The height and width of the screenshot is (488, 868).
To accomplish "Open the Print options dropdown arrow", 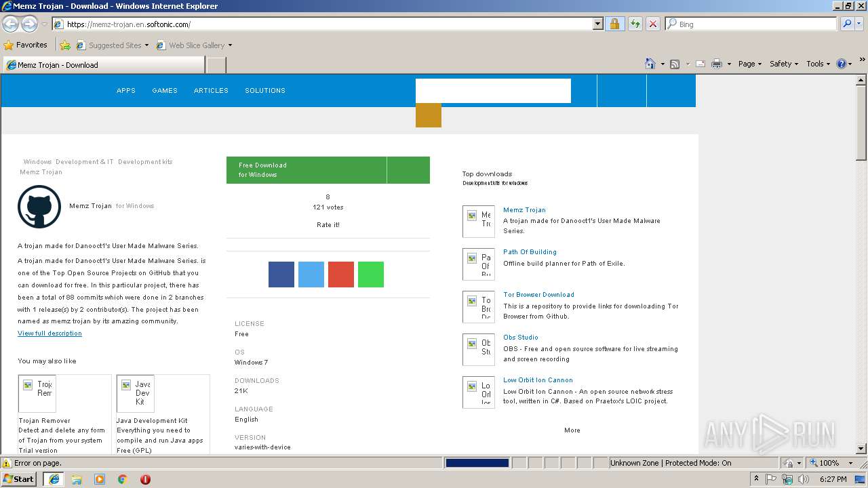I will (x=729, y=64).
